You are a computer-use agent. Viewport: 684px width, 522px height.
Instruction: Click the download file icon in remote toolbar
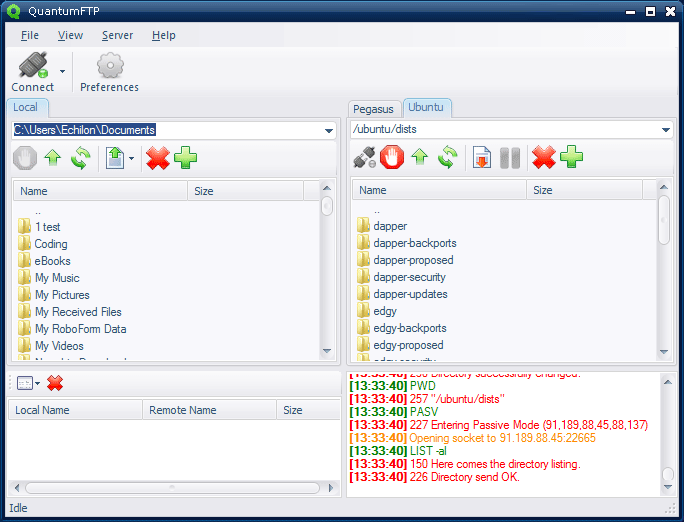(x=482, y=157)
